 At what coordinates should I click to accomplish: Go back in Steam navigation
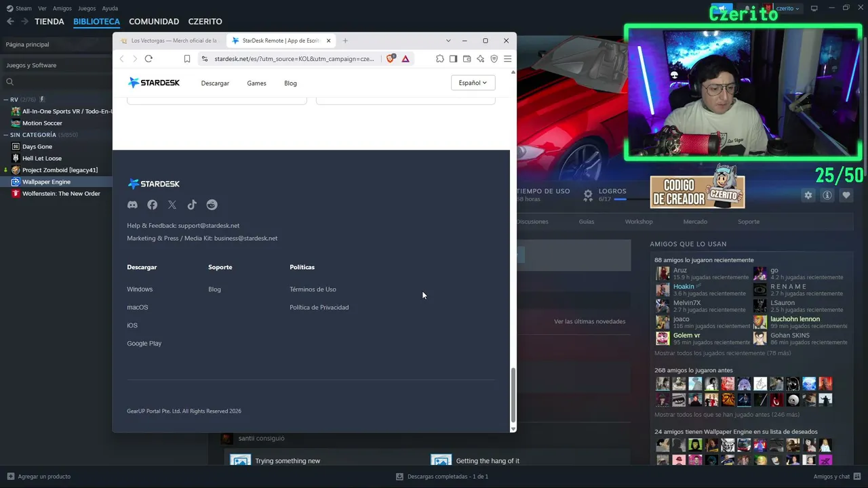pos(10,22)
